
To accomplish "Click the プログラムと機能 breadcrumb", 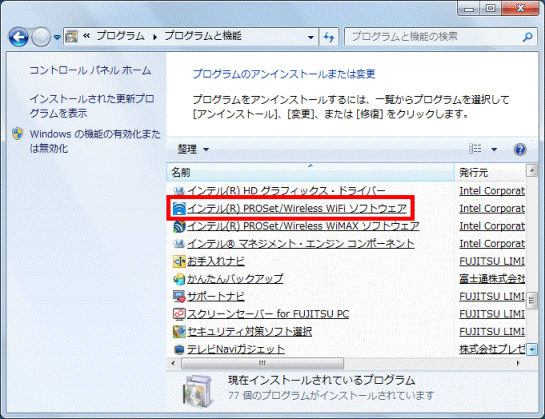I will tap(203, 36).
